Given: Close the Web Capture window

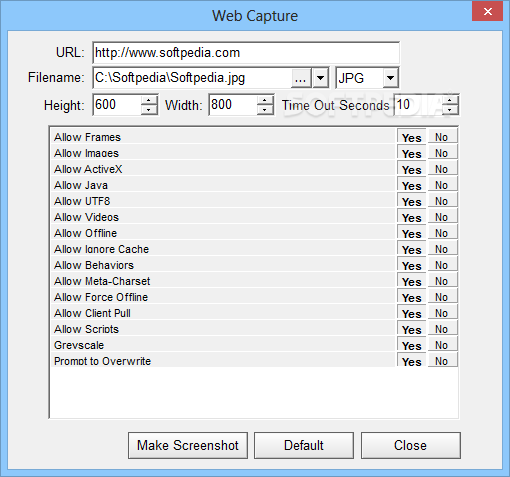Looking at the screenshot, I should click(x=487, y=12).
